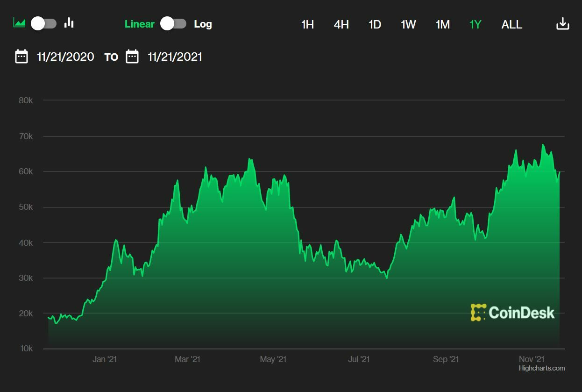Click the candlestick bar chart icon
The width and height of the screenshot is (582, 392).
point(69,23)
